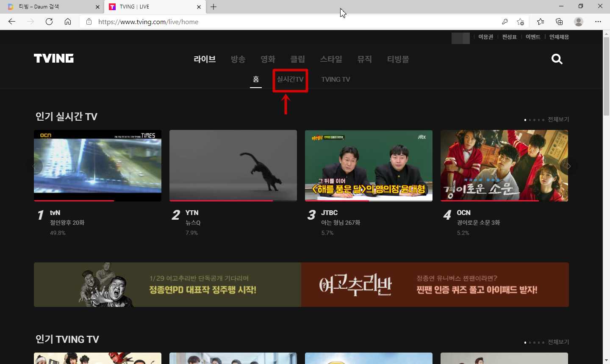610x364 pixels.
Task: Open browser home page icon
Action: click(x=68, y=22)
